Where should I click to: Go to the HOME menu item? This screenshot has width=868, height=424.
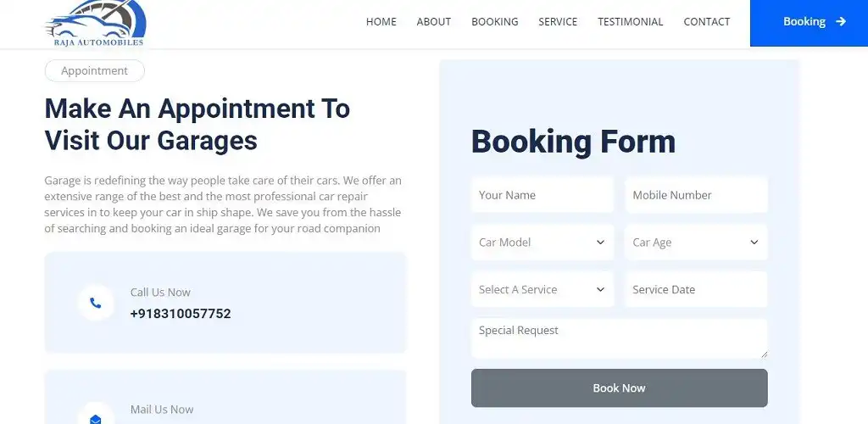[381, 22]
